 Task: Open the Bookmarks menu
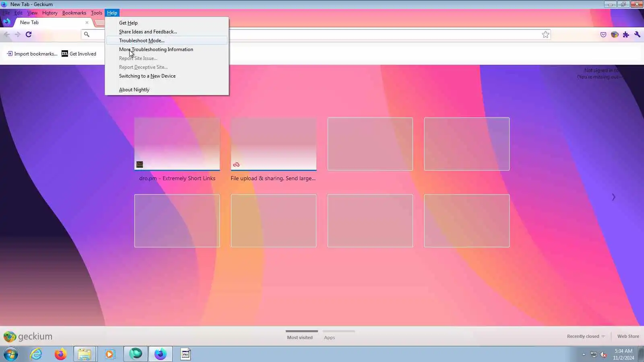(74, 13)
